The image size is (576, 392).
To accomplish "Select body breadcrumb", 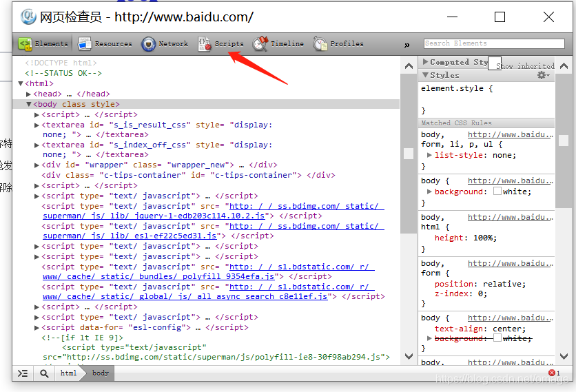I will pos(101,373).
